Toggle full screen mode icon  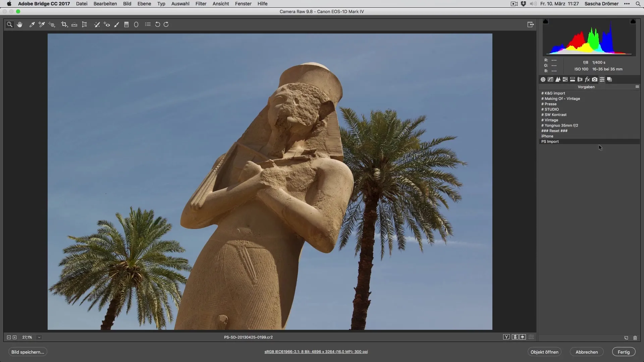coord(531,24)
